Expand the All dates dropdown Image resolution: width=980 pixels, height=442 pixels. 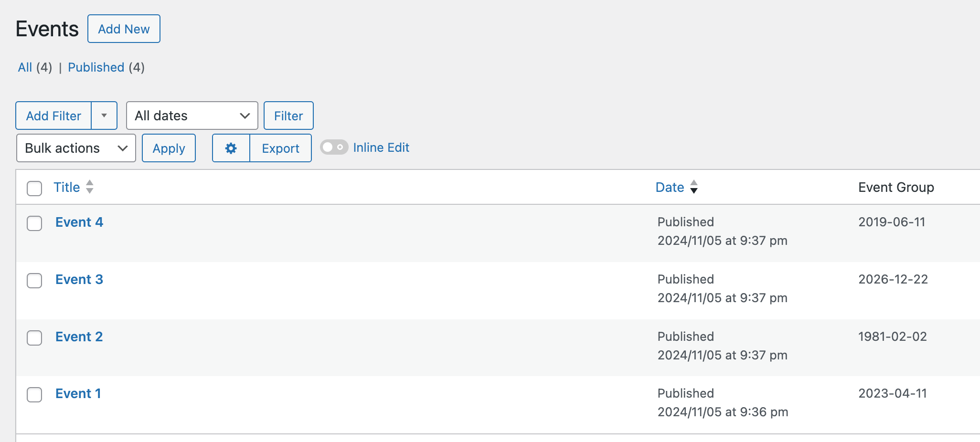(x=192, y=116)
